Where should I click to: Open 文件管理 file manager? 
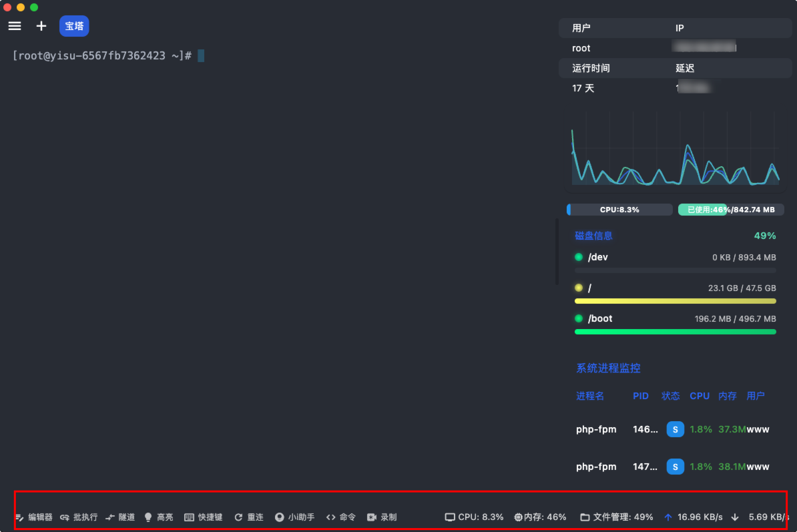(617, 517)
